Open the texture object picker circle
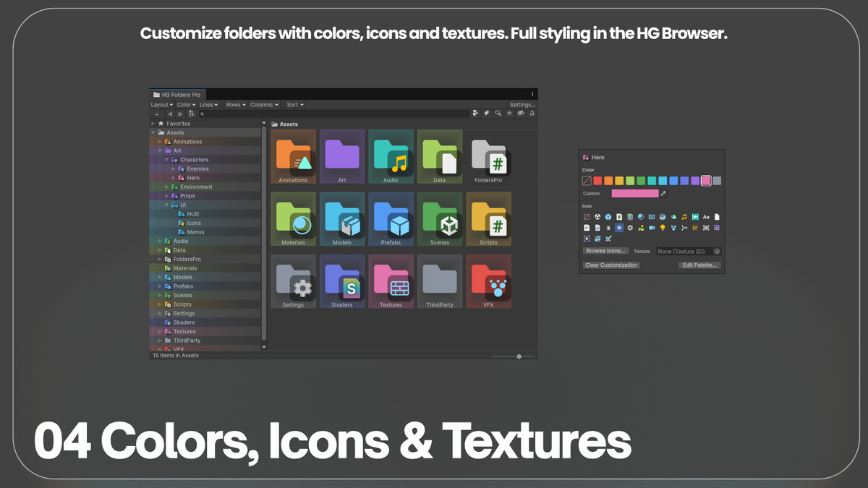 717,252
